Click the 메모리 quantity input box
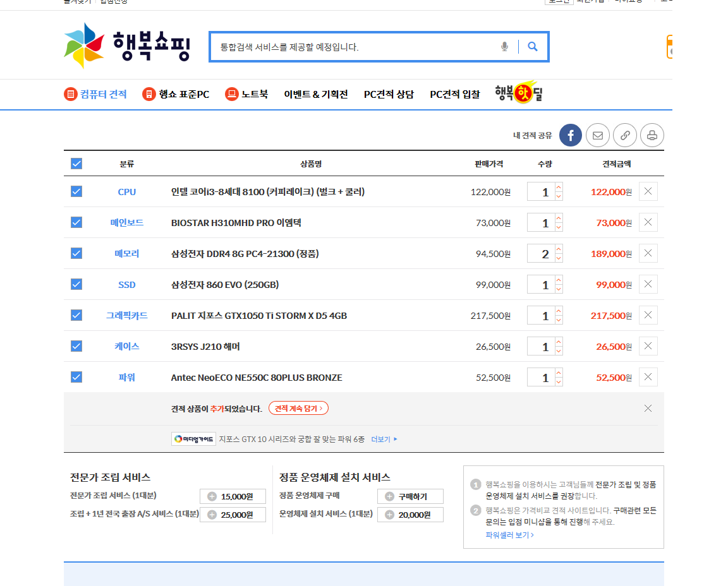 click(542, 253)
